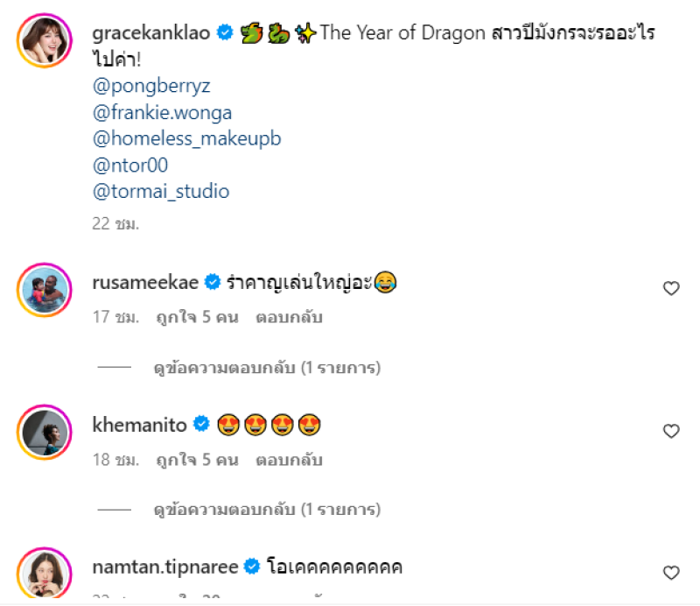Expand replies under khemanito's comment
700x606 pixels.
(x=267, y=510)
